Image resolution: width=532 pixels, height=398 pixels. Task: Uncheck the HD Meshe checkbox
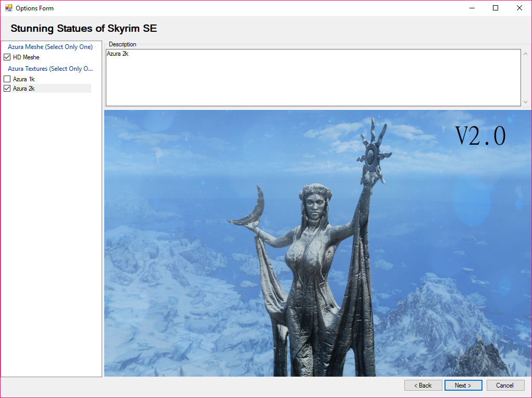pyautogui.click(x=7, y=57)
